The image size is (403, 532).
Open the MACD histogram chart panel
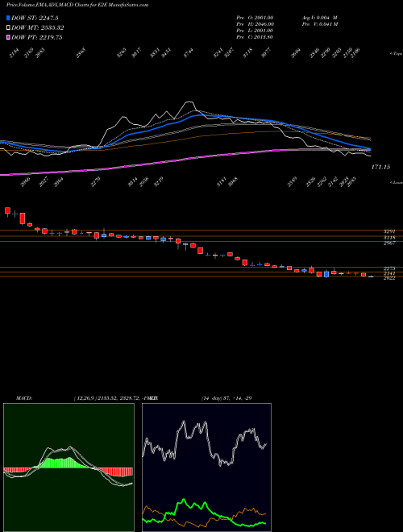click(x=69, y=468)
